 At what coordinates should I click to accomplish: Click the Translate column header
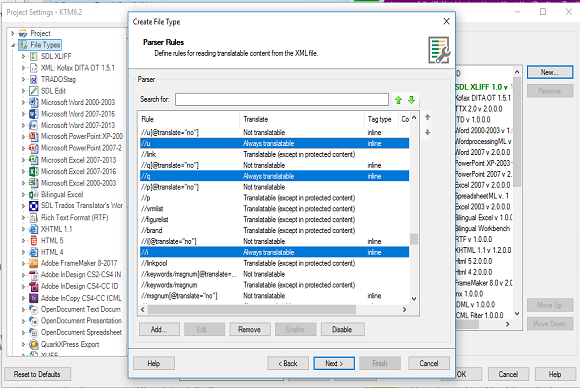coord(302,119)
